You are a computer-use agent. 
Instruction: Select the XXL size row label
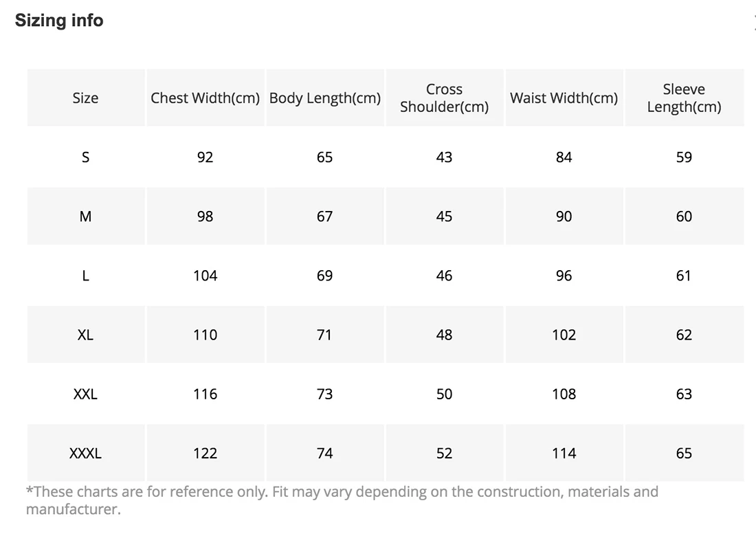[85, 394]
